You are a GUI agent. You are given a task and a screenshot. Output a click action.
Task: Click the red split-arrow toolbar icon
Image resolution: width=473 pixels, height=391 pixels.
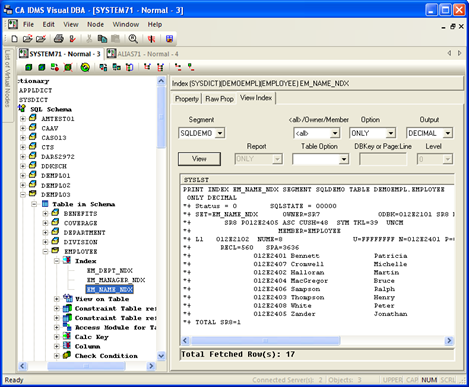tap(152, 39)
